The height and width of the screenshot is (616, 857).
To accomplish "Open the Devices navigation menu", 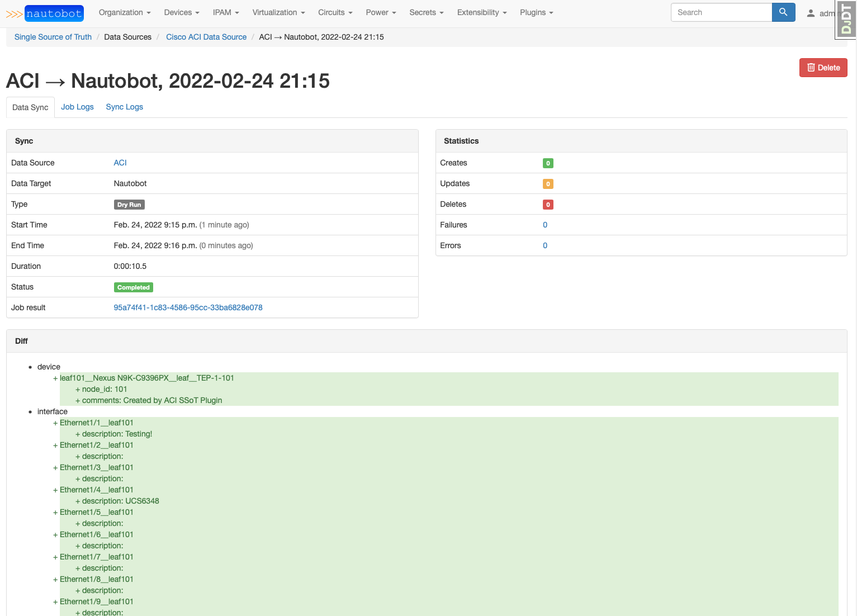I will [181, 12].
